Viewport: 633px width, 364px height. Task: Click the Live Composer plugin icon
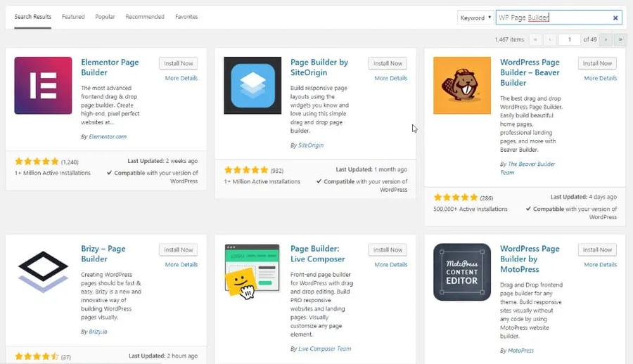(252, 272)
